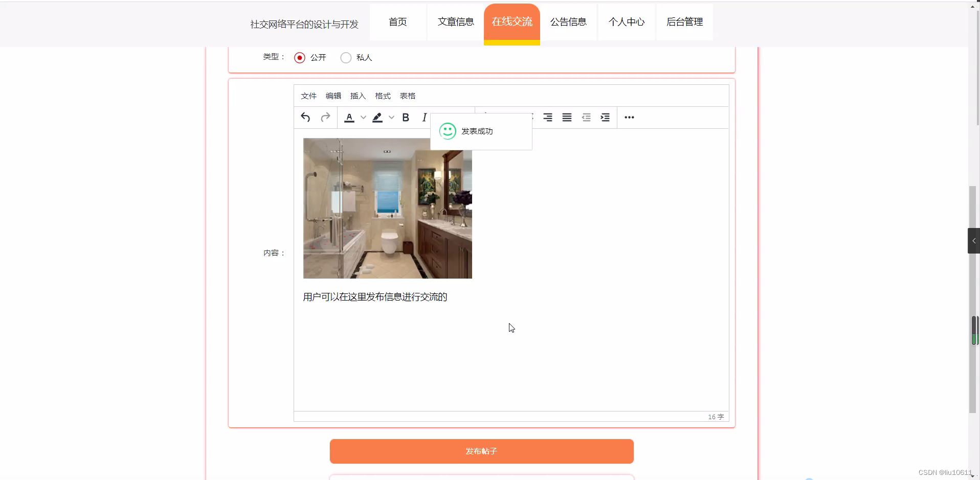This screenshot has height=480, width=980.
Task: Toggle Italic formatting
Action: coord(424,117)
